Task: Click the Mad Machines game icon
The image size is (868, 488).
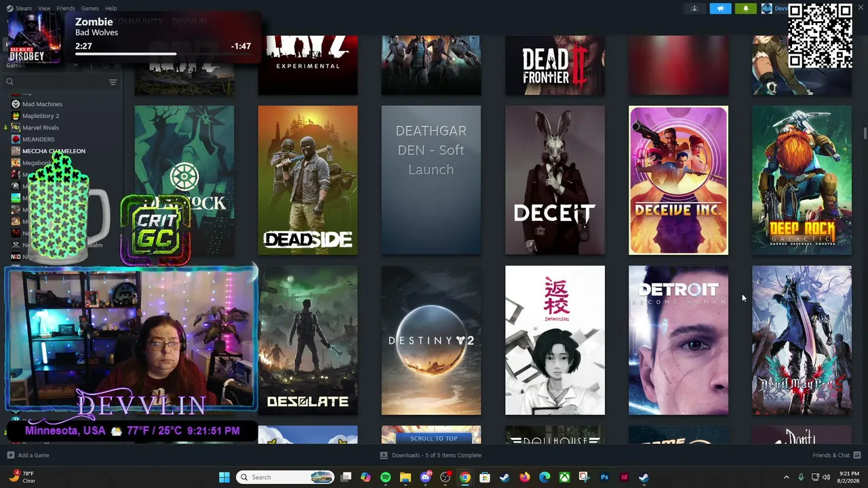Action: [x=16, y=104]
